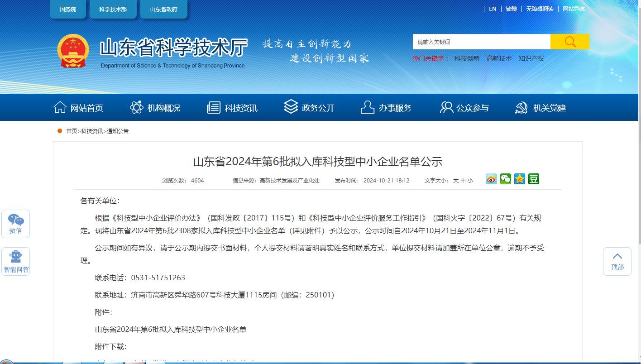Switch site language to EN

(x=493, y=9)
